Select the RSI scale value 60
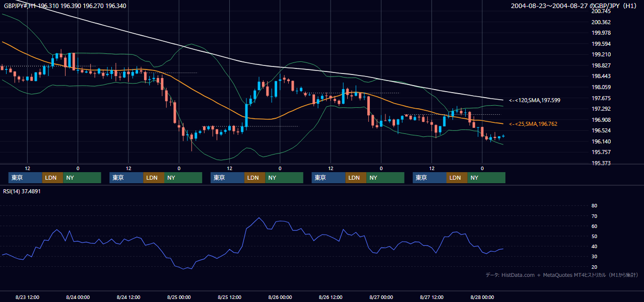Viewport: 644px width, 302px height. tap(594, 226)
